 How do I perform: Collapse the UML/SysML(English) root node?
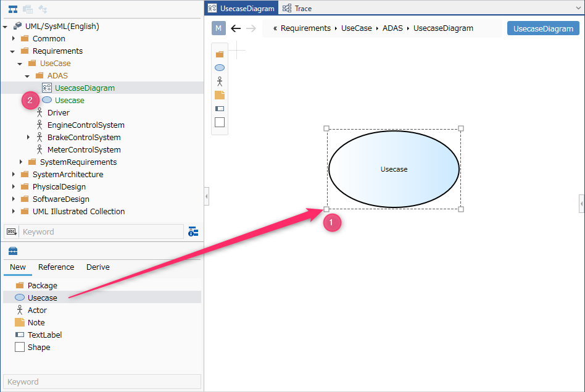pos(5,27)
